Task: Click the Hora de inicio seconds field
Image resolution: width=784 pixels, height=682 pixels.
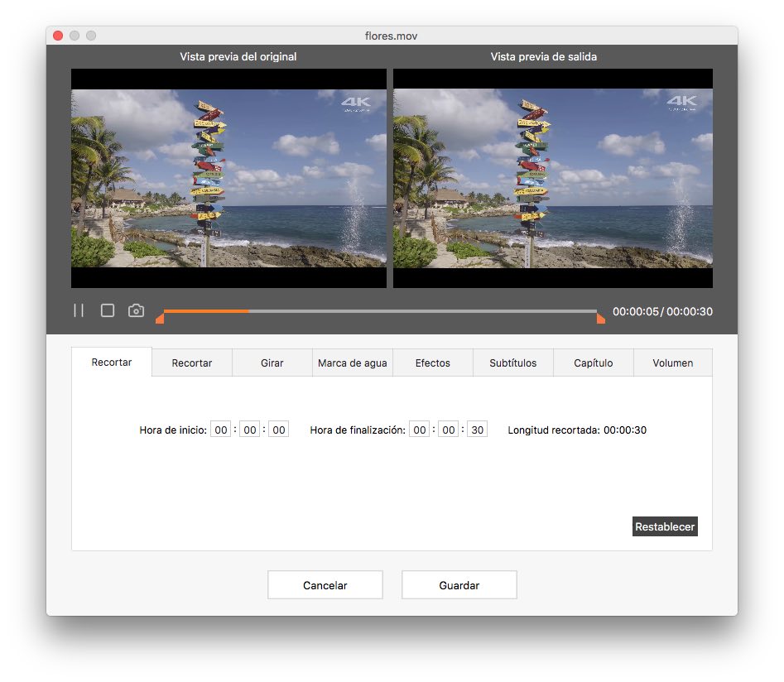Action: [x=278, y=429]
